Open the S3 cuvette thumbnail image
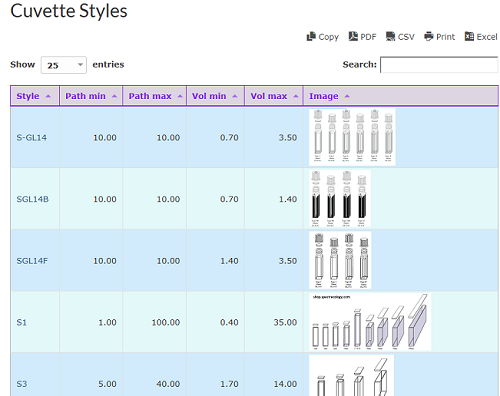 [351, 375]
